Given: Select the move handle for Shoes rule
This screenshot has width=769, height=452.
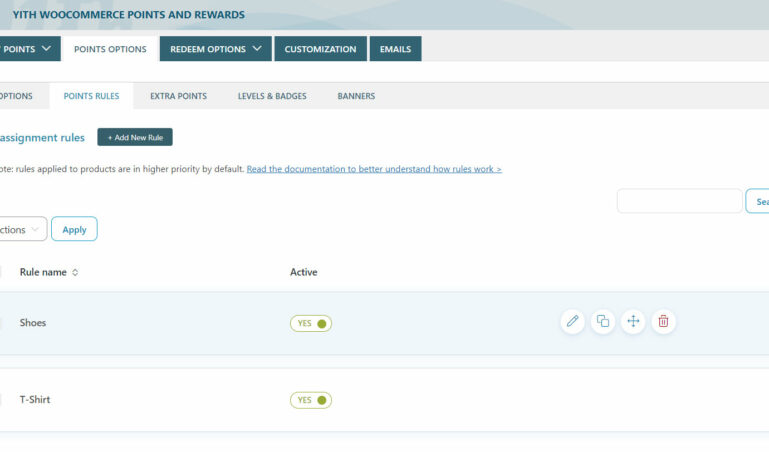Looking at the screenshot, I should pos(633,322).
